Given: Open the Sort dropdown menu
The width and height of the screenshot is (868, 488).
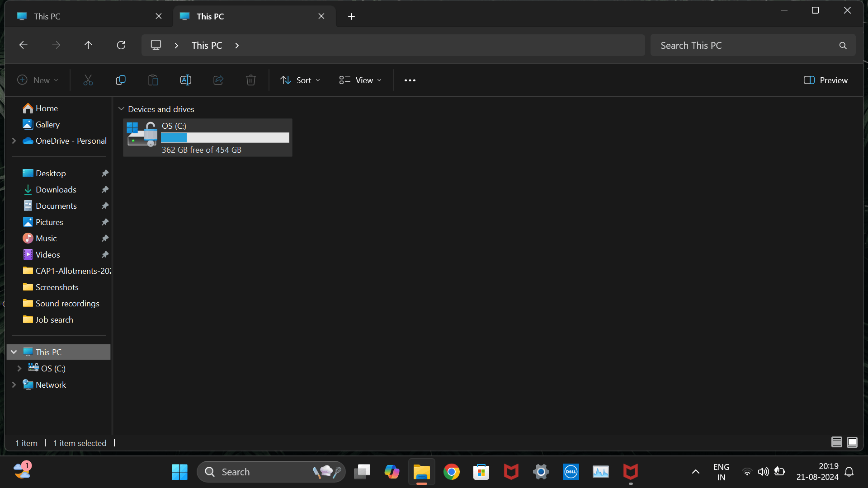Looking at the screenshot, I should pos(300,80).
